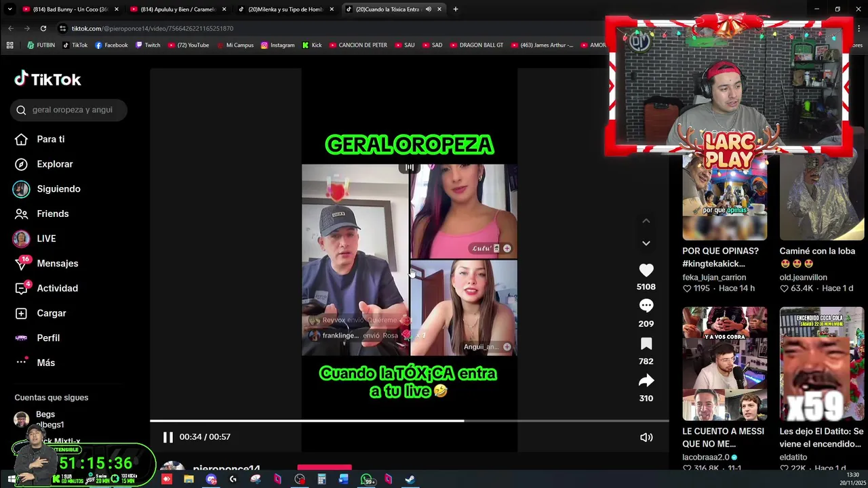
Task: Open Microsoft Word from the taskbar
Action: pos(344,479)
